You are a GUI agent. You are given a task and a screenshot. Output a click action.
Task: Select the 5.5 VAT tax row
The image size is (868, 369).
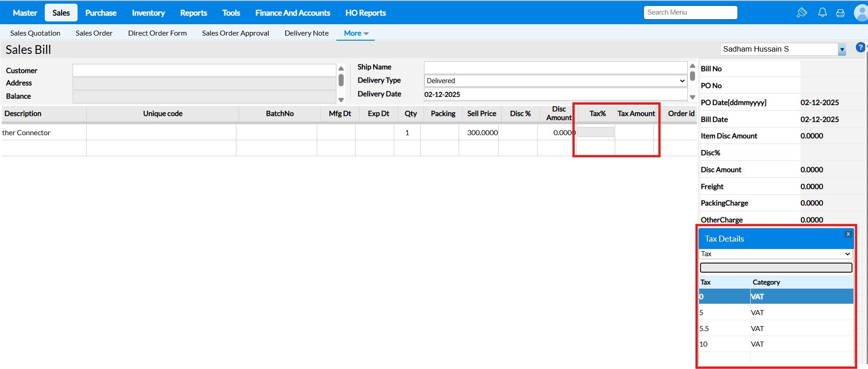coord(776,328)
